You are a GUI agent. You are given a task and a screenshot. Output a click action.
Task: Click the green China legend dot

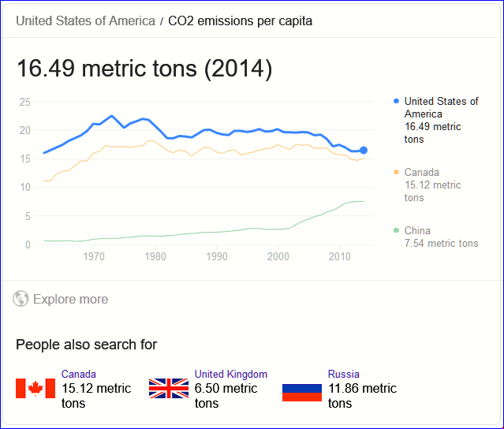coord(396,231)
